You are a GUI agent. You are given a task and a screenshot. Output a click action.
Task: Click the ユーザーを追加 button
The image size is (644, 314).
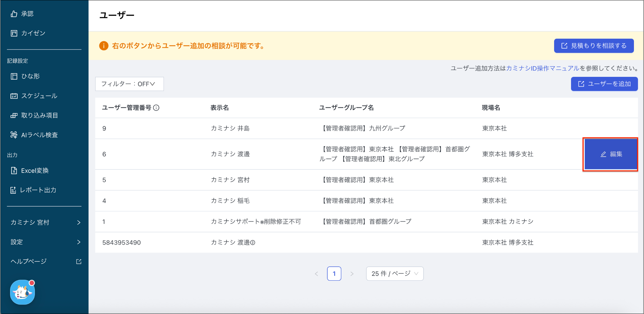click(604, 84)
